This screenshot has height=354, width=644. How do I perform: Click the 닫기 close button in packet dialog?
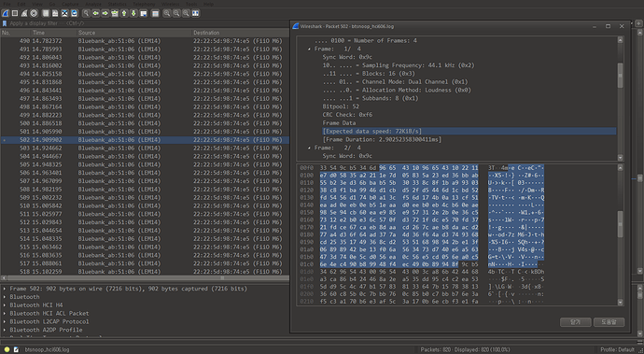pos(576,322)
